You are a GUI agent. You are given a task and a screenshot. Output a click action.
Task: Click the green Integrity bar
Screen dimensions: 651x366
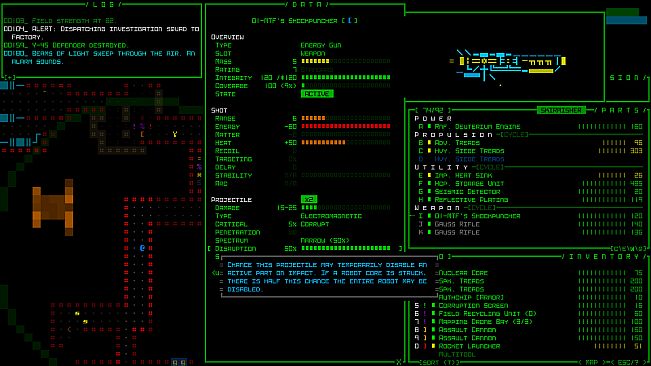tap(346, 78)
